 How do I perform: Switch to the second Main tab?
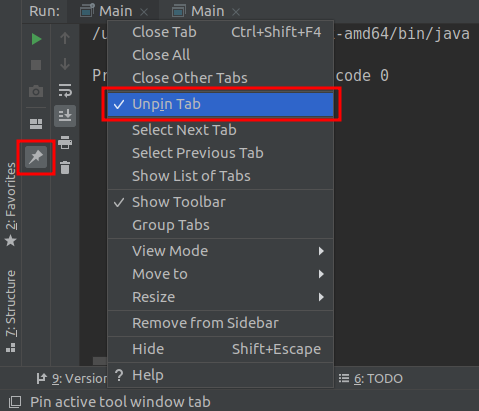(207, 11)
